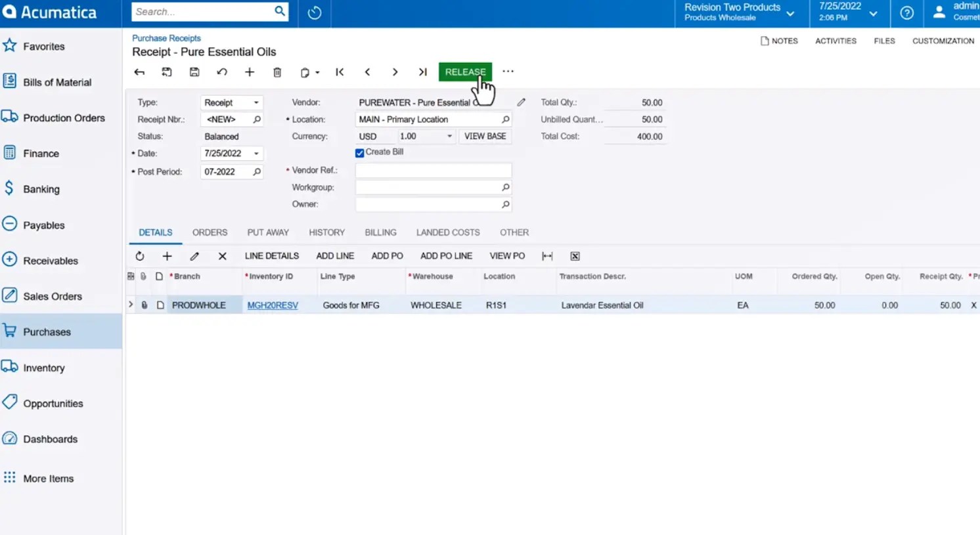980x535 pixels.
Task: Click the MGH20RESV inventory ID link
Action: pyautogui.click(x=272, y=305)
